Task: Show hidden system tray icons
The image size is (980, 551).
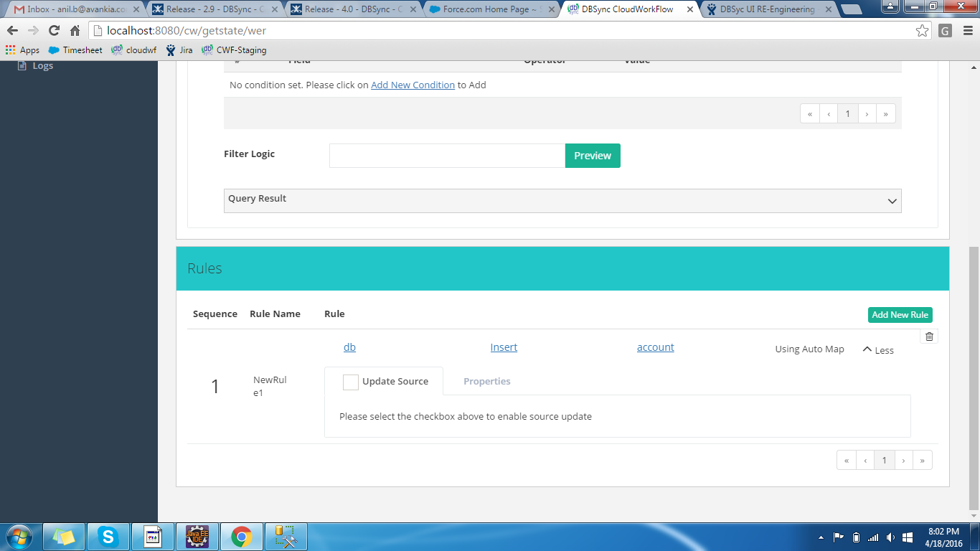Action: click(x=821, y=537)
